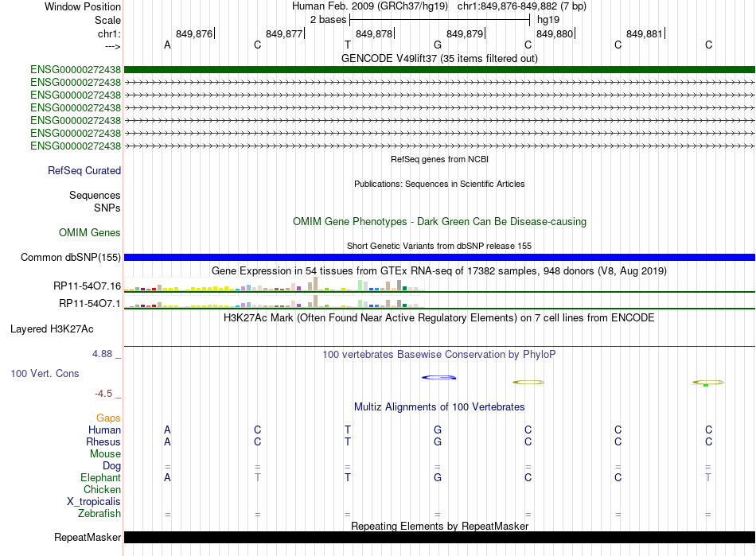Screen dimensions: 756x556
Task: Open the OMIM Gene Phenotypes track title
Action: pos(439,222)
